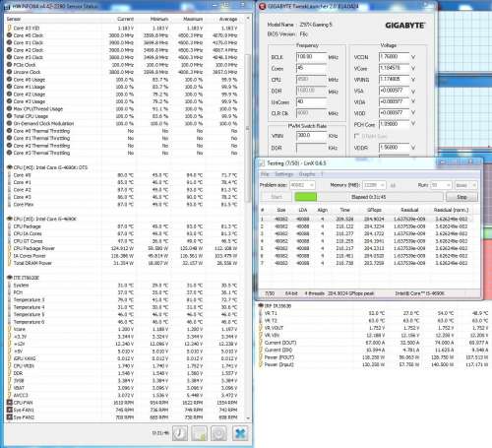492x448 pixels.
Task: Click the HWiNFO vertical scrollbar thumb
Action: (x=248, y=128)
